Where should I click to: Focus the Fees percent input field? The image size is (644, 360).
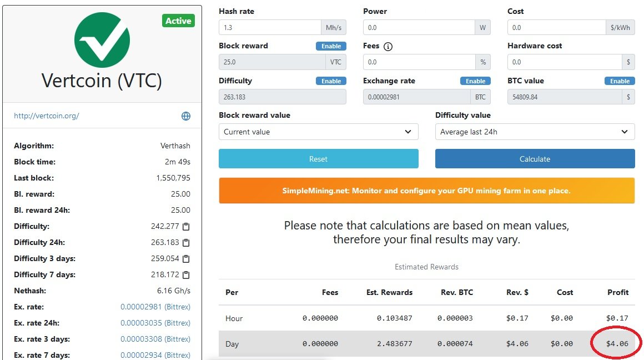419,62
